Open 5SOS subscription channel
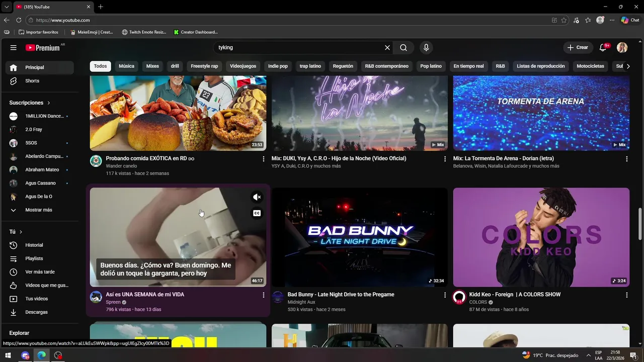 (x=39, y=143)
